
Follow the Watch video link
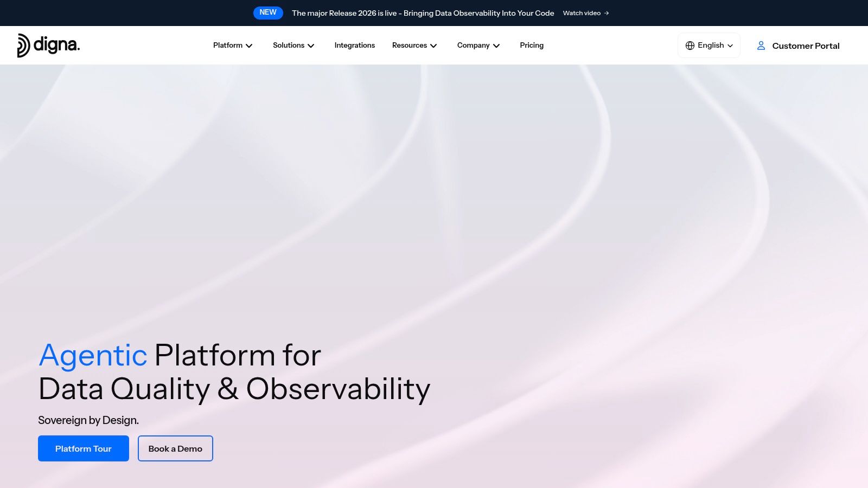[586, 13]
